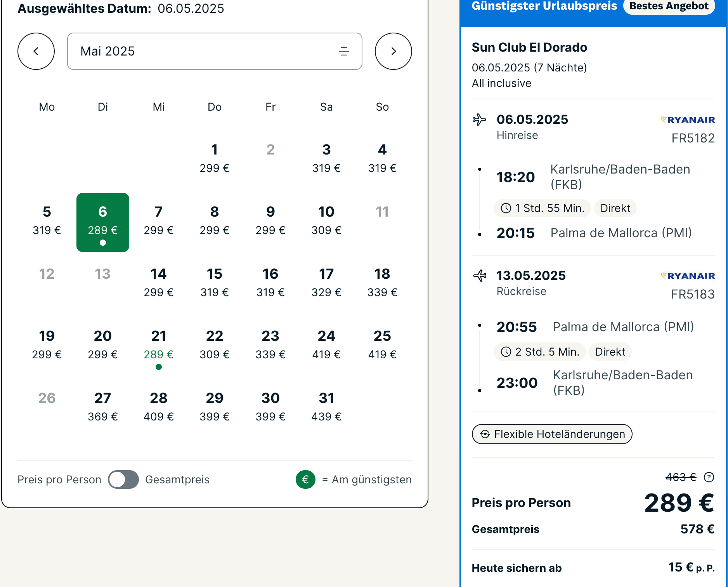The width and height of the screenshot is (728, 587).
Task: Select May 10 priced at 309 €
Action: coord(326,221)
